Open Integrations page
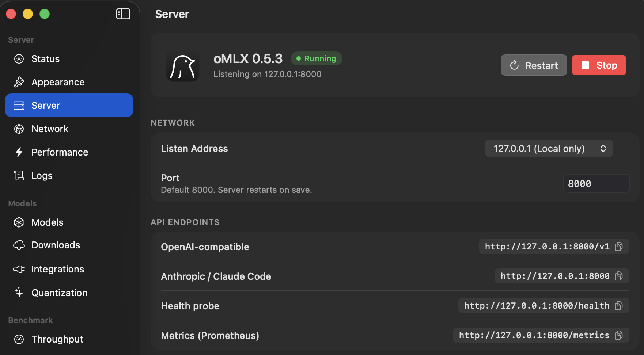644x355 pixels. (x=69, y=269)
